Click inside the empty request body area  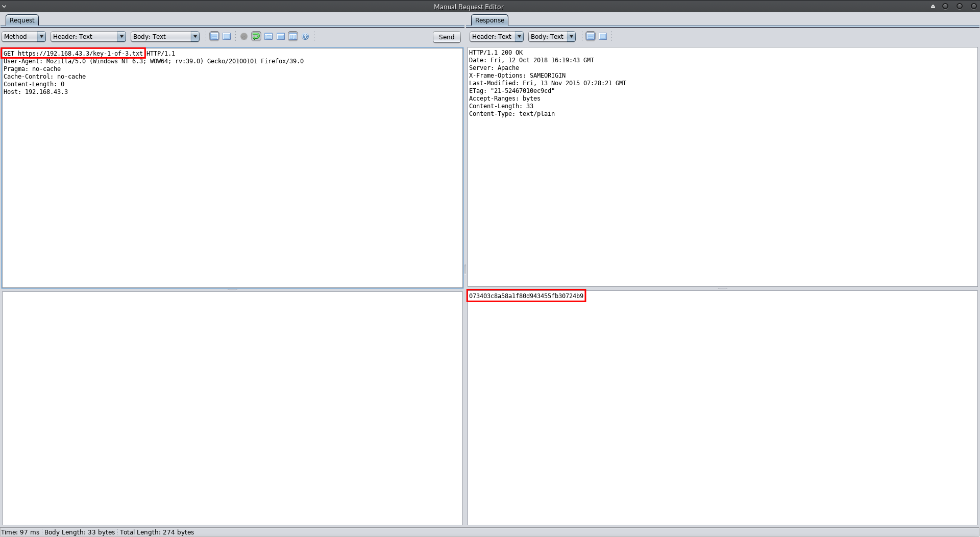pos(232,408)
